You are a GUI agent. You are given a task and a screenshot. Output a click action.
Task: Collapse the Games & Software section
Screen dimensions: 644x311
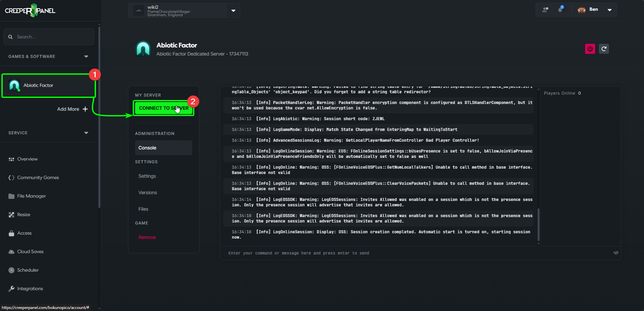click(x=86, y=57)
